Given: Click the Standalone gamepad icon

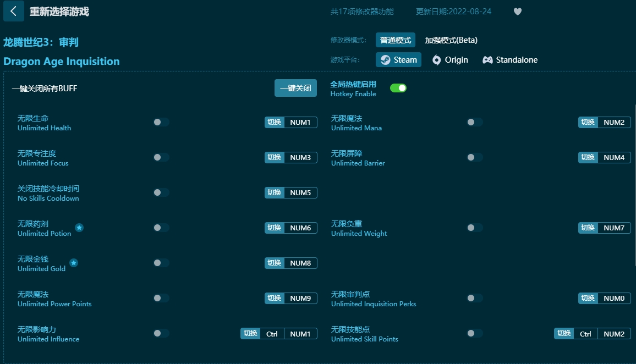Looking at the screenshot, I should point(487,60).
